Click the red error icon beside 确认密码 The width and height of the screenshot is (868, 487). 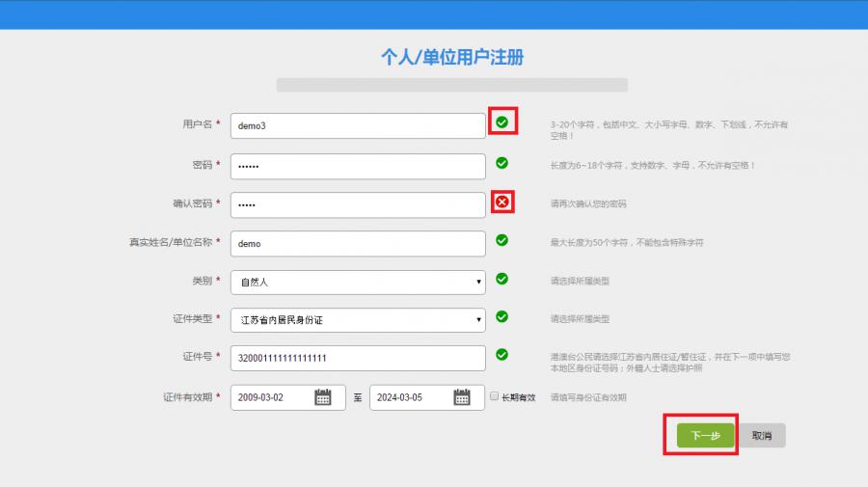coord(502,202)
